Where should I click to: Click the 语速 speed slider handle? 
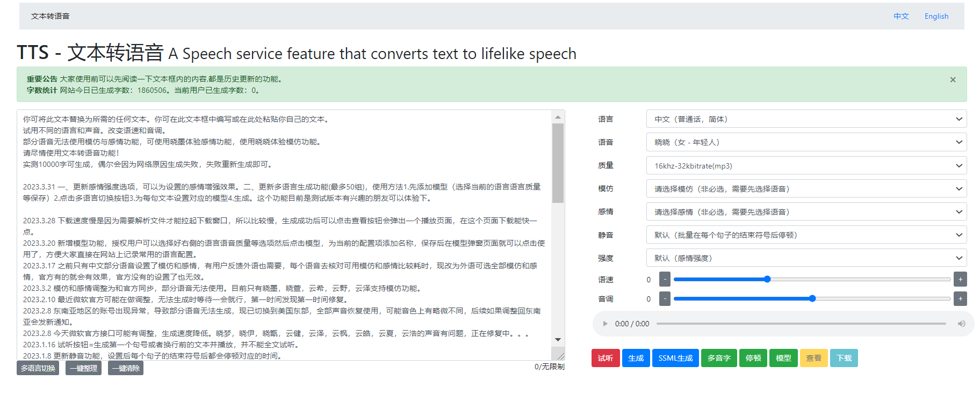coord(767,279)
